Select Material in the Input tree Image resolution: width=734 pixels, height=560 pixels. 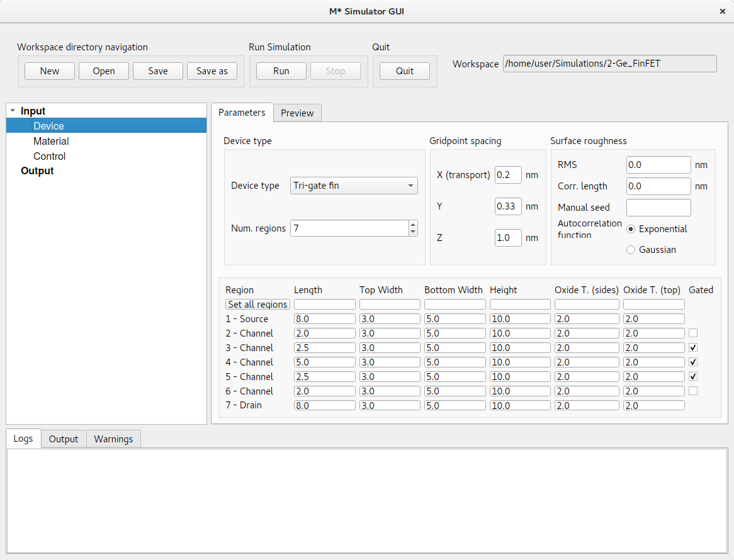point(51,142)
